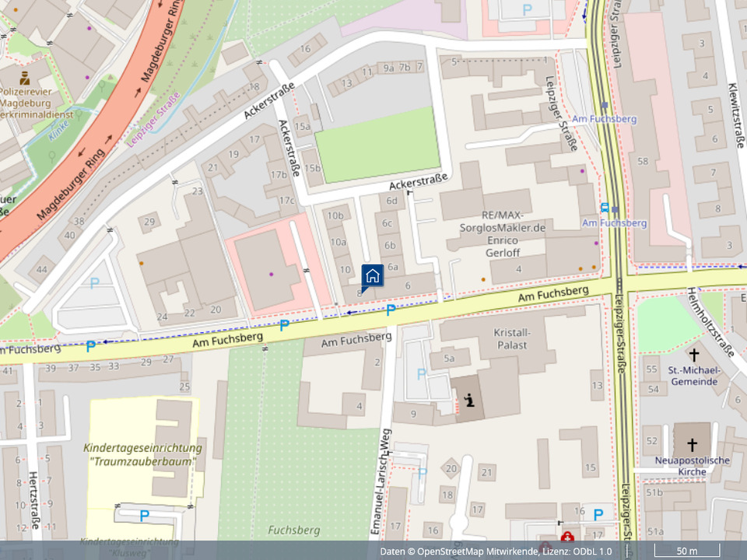Select the Kristall-Palast building label
The width and height of the screenshot is (747, 560).
click(x=510, y=338)
